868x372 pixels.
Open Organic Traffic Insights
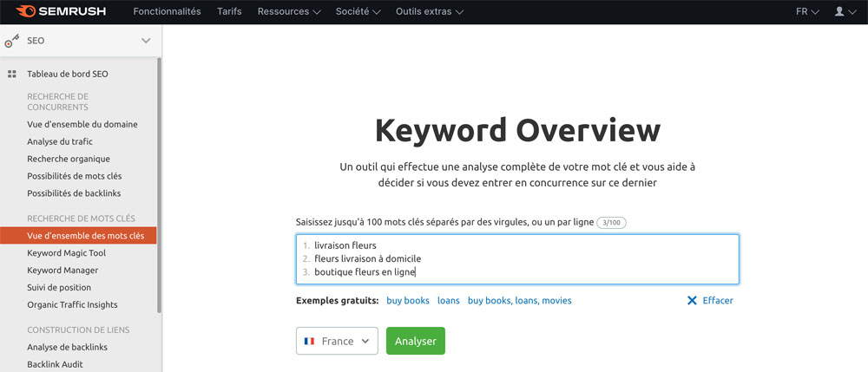(x=73, y=304)
